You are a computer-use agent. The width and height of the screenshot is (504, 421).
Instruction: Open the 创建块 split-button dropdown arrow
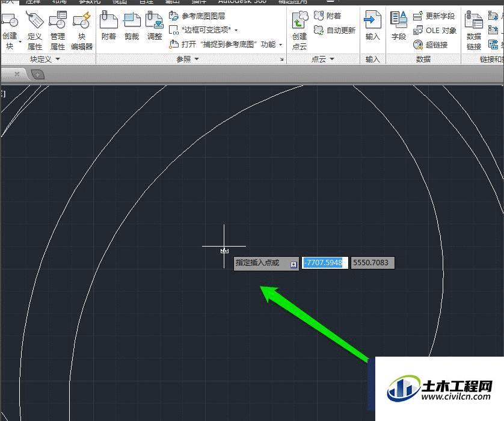pyautogui.click(x=20, y=41)
